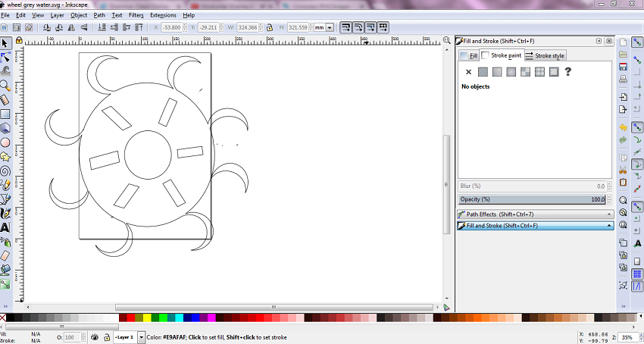Viewport: 644px width, 344px height.
Task: Click Select All objects toolbar icon
Action: click(x=4, y=27)
